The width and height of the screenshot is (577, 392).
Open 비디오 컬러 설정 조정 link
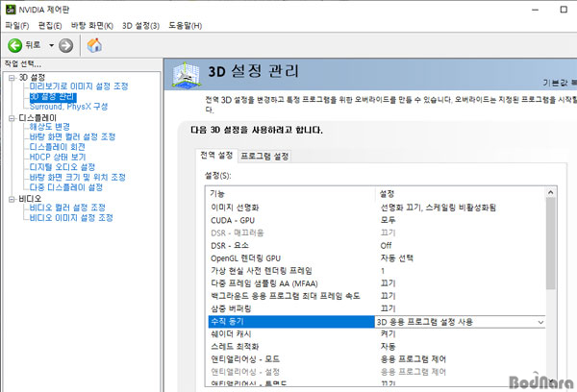(67, 208)
